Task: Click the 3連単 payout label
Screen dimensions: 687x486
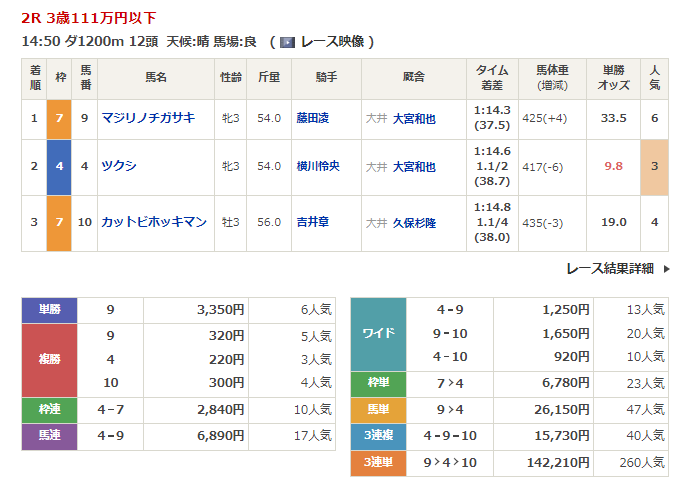Action: [378, 462]
